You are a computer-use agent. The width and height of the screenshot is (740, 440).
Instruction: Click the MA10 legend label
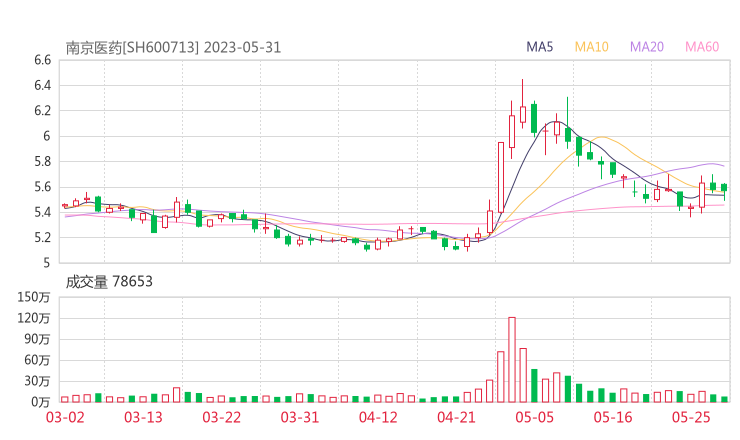[591, 47]
